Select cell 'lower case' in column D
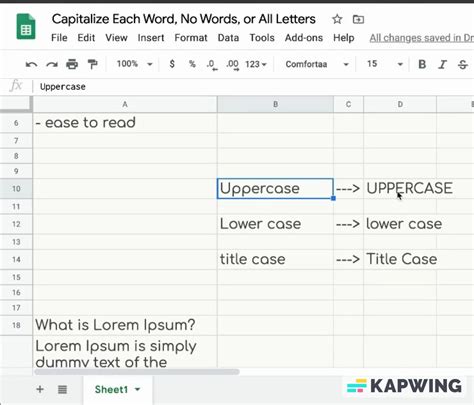 tap(400, 224)
